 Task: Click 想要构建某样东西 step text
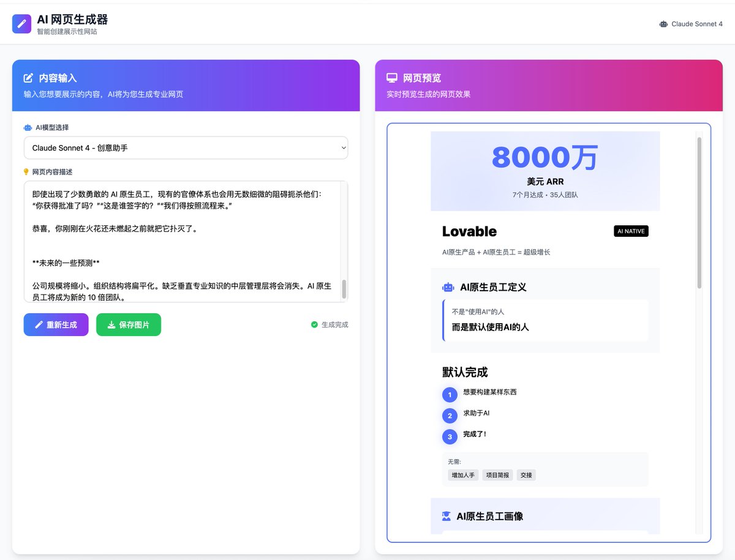point(490,392)
